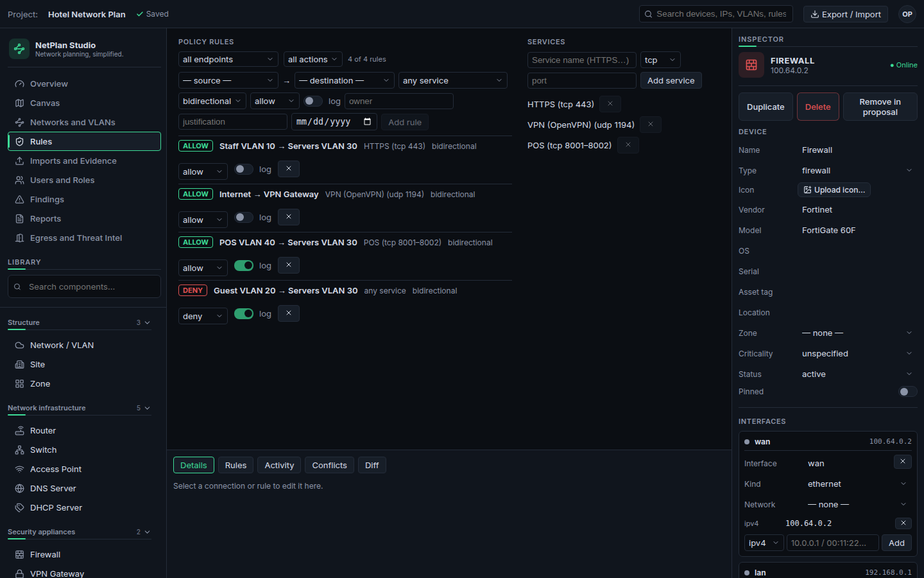Pick the DHCP Server component icon
The height and width of the screenshot is (578, 924).
pos(19,508)
